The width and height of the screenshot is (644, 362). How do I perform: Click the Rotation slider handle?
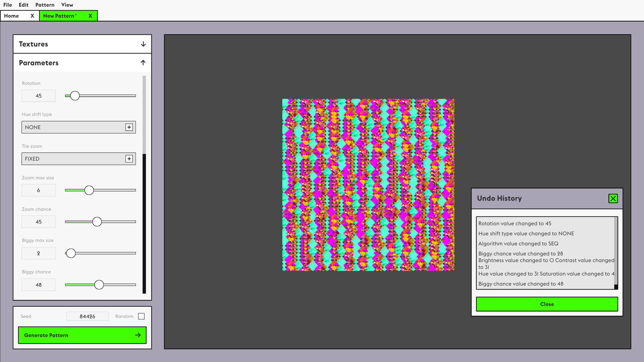[x=75, y=96]
